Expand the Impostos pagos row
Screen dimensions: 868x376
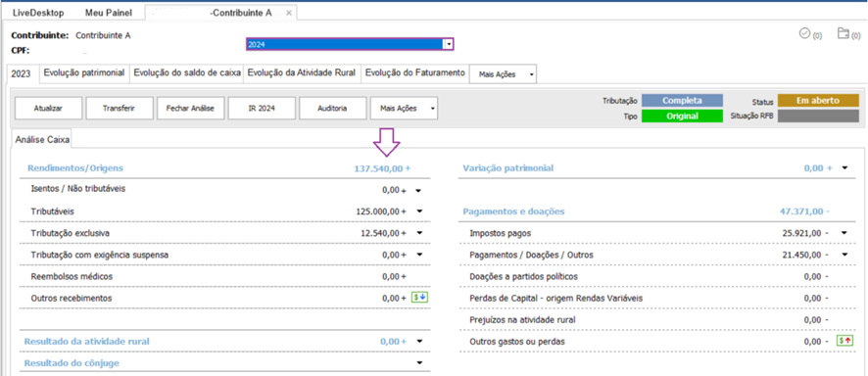pos(844,233)
